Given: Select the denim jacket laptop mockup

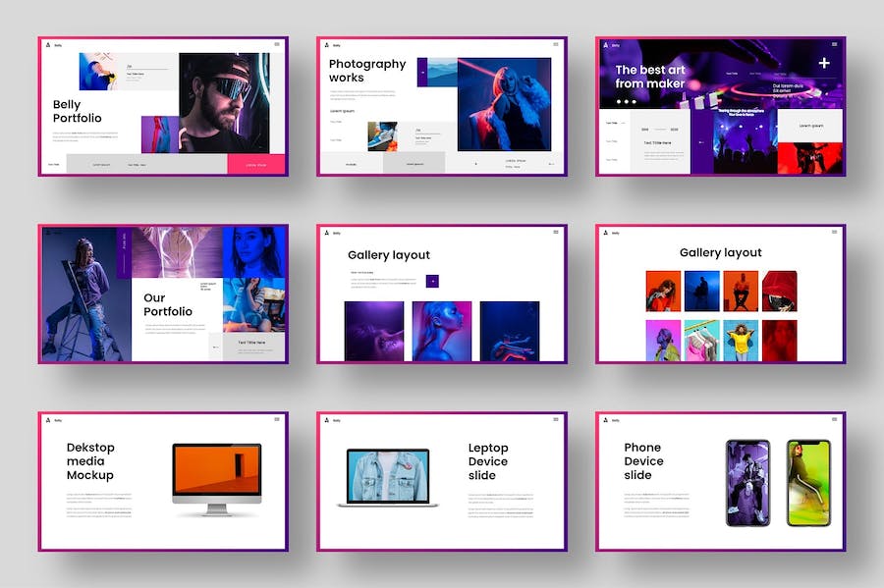Looking at the screenshot, I should click(x=388, y=477).
